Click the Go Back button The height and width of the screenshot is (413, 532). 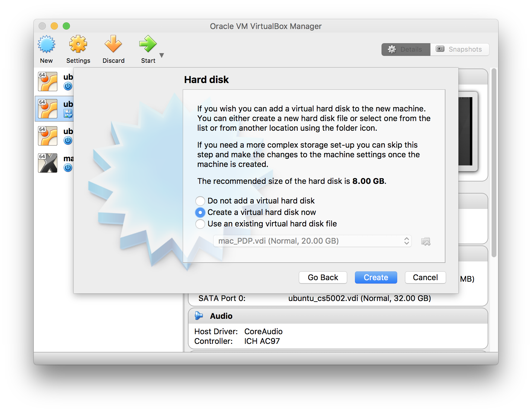pos(323,277)
